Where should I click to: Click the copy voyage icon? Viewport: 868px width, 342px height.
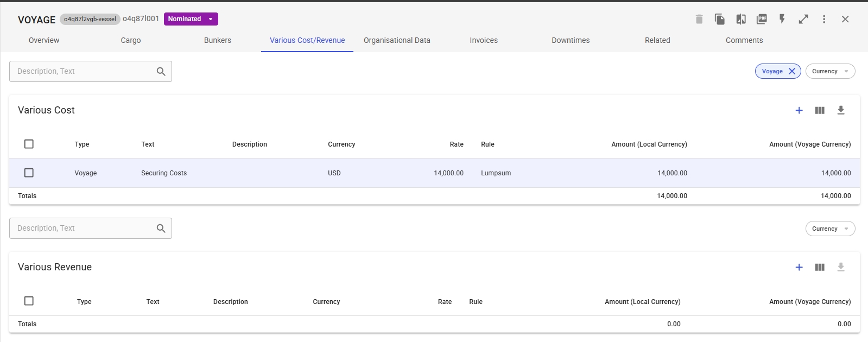[x=720, y=19]
